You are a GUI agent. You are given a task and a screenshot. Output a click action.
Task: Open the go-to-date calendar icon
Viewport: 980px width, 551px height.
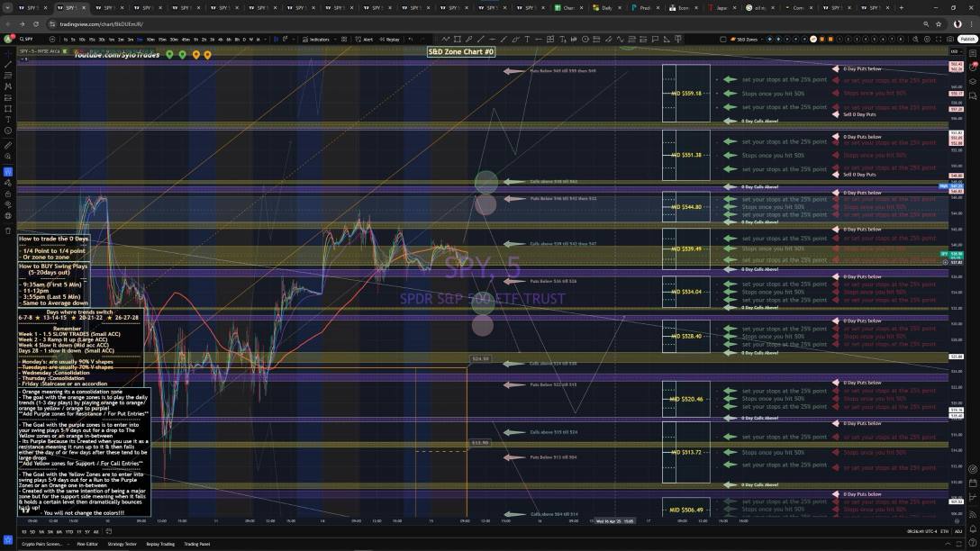coord(108,531)
